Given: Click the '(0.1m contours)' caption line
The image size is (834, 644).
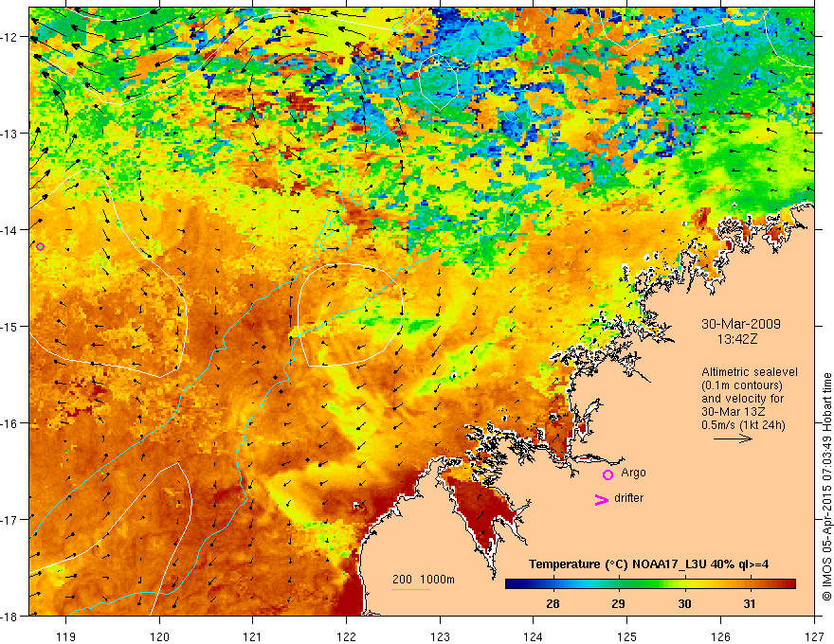Looking at the screenshot, I should pyautogui.click(x=742, y=385).
